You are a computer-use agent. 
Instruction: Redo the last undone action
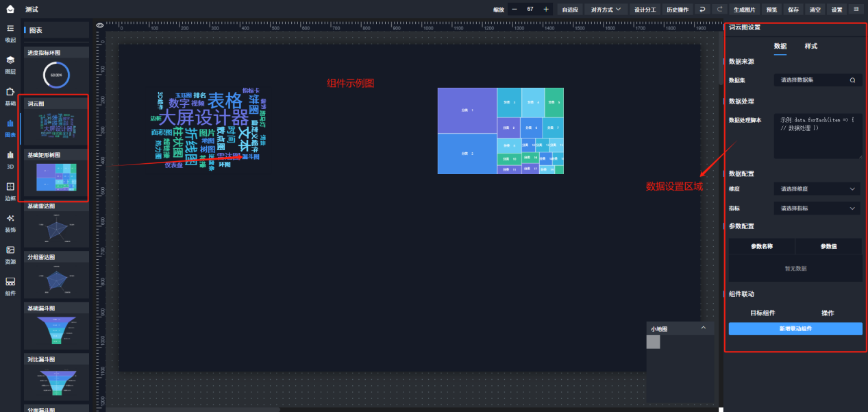coord(719,10)
